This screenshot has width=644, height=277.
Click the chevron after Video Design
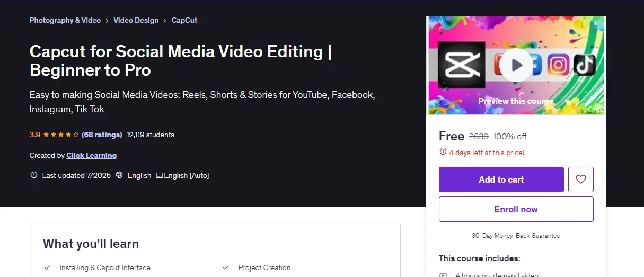[165, 20]
